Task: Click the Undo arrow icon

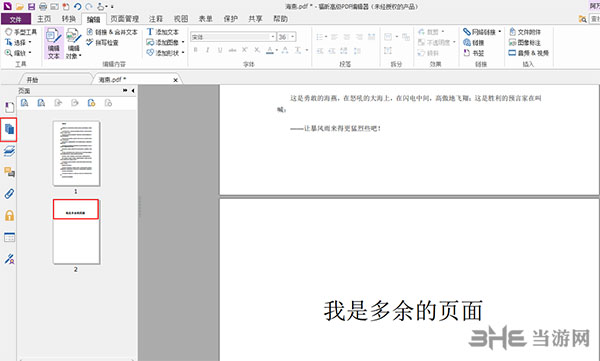Action: (x=78, y=7)
